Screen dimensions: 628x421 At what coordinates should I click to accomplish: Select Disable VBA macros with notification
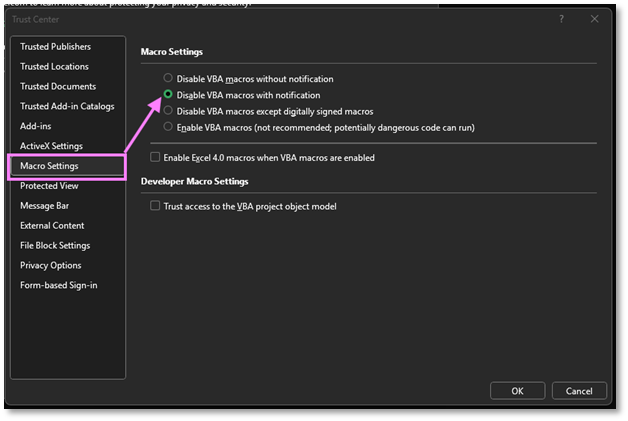(x=168, y=95)
